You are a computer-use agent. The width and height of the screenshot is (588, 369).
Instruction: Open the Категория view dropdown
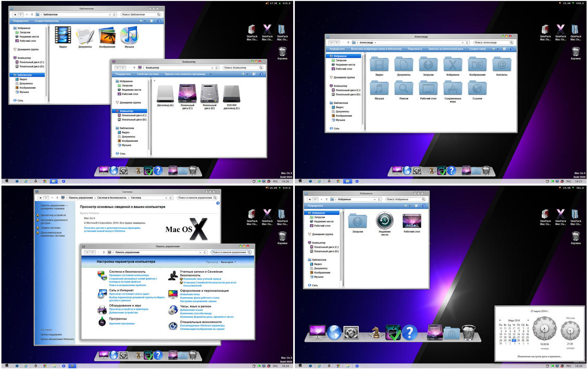click(228, 262)
